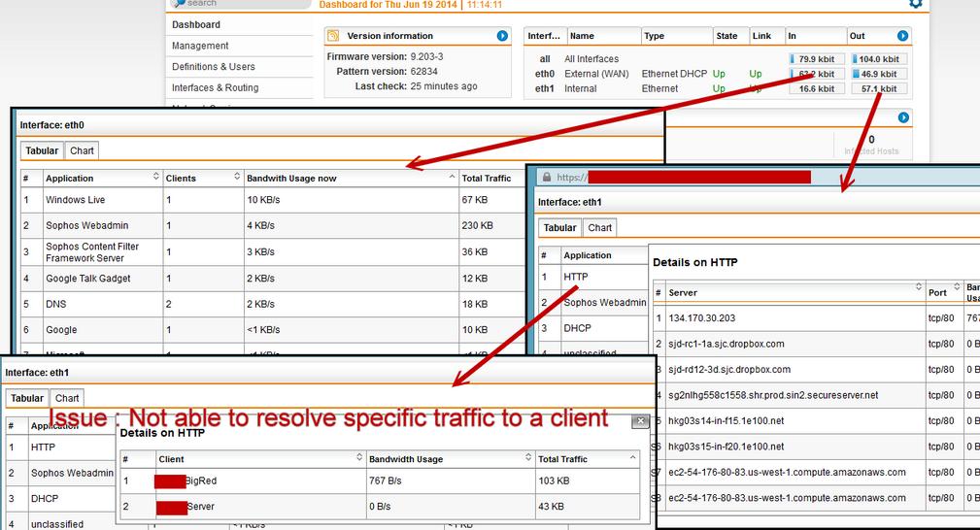Click sg2nlhg558c1558 secureserver.net entry

[x=773, y=395]
